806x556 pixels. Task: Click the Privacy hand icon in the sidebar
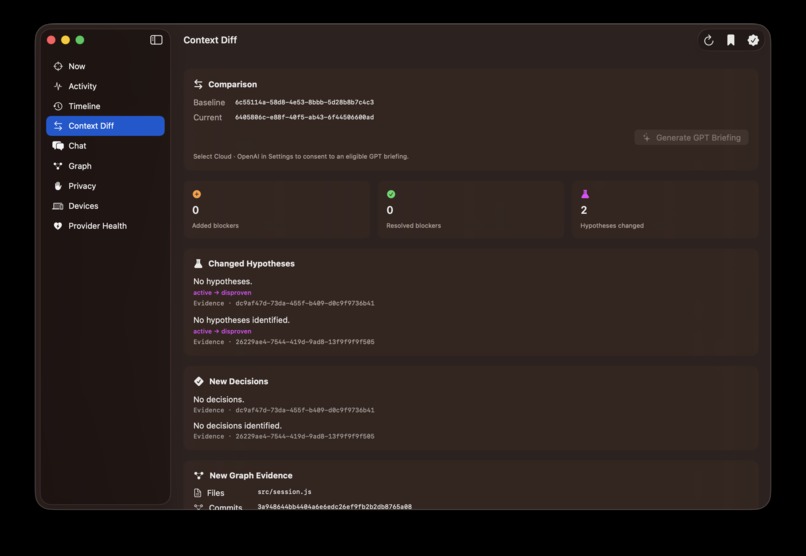tap(58, 186)
